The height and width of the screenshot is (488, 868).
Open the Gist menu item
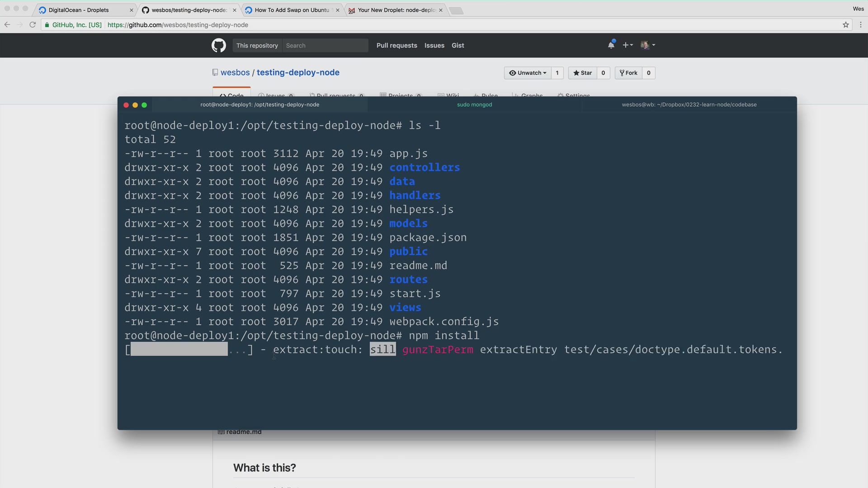tap(458, 45)
